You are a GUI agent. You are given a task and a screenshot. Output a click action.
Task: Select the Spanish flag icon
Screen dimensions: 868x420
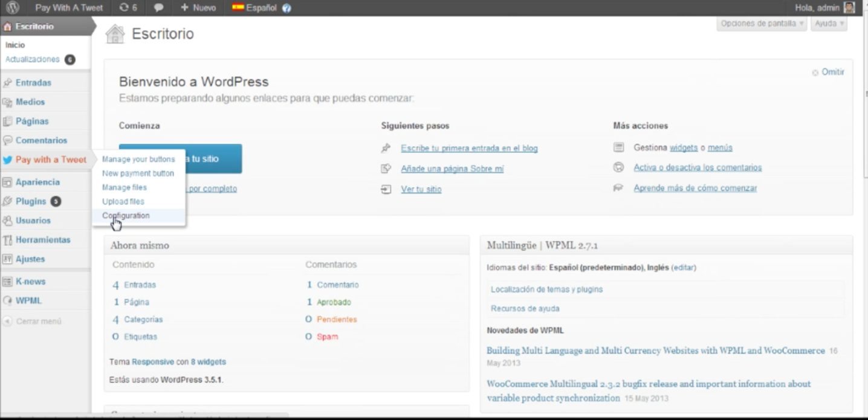(x=238, y=8)
